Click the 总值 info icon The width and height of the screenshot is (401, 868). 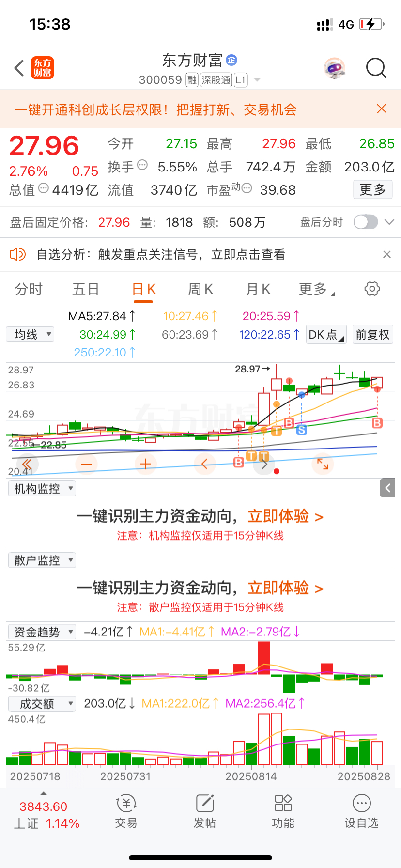point(44,188)
